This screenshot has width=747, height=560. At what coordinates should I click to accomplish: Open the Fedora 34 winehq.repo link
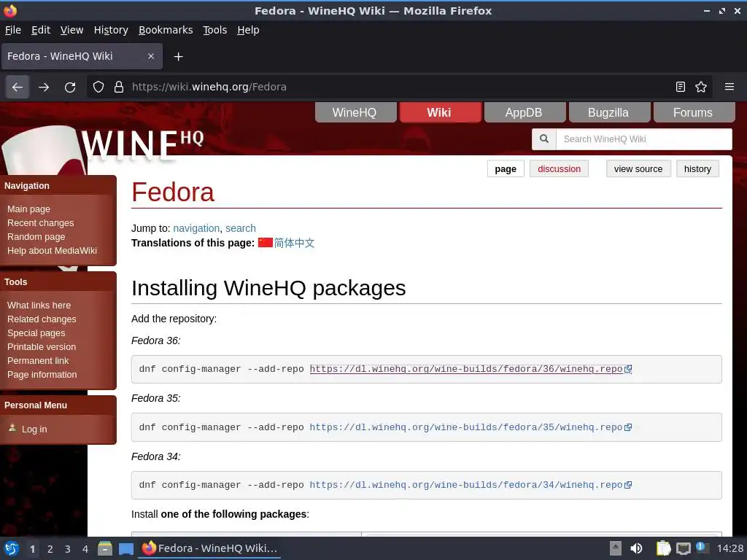pyautogui.click(x=466, y=485)
